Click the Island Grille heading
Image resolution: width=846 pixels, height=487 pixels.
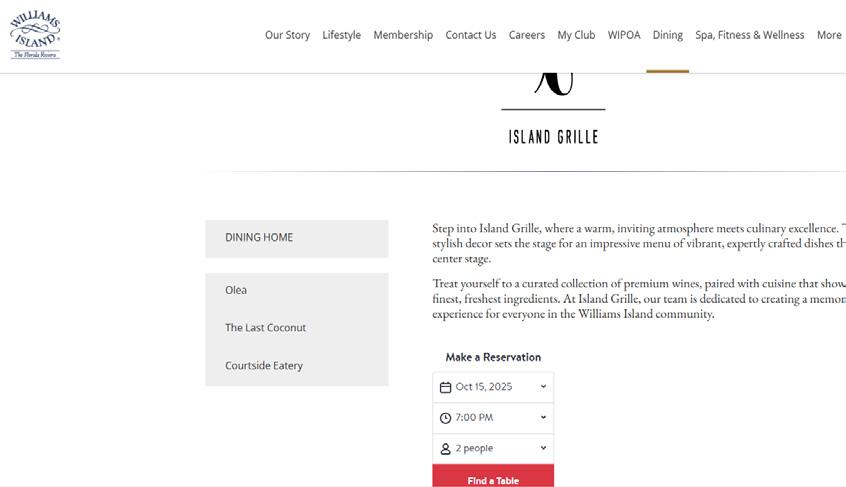coord(554,137)
